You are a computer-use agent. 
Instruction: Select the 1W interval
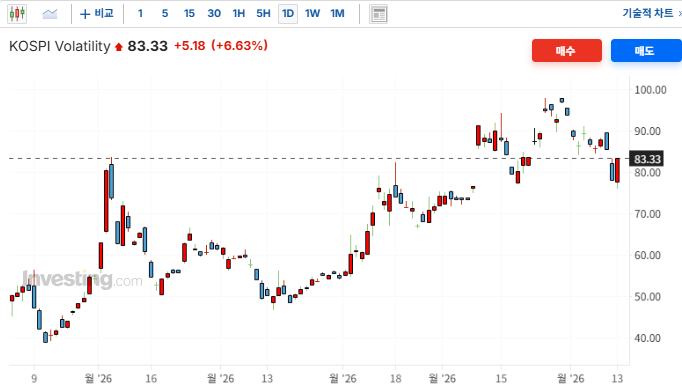pyautogui.click(x=312, y=13)
